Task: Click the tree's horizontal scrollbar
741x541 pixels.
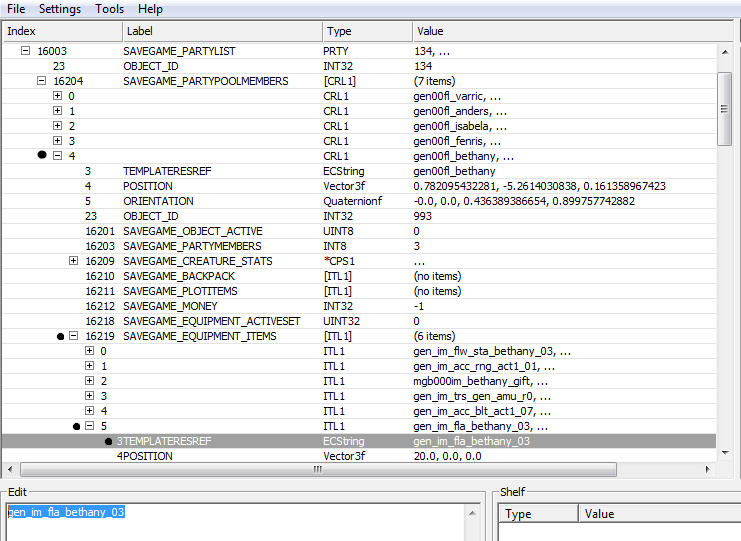Action: [x=360, y=470]
